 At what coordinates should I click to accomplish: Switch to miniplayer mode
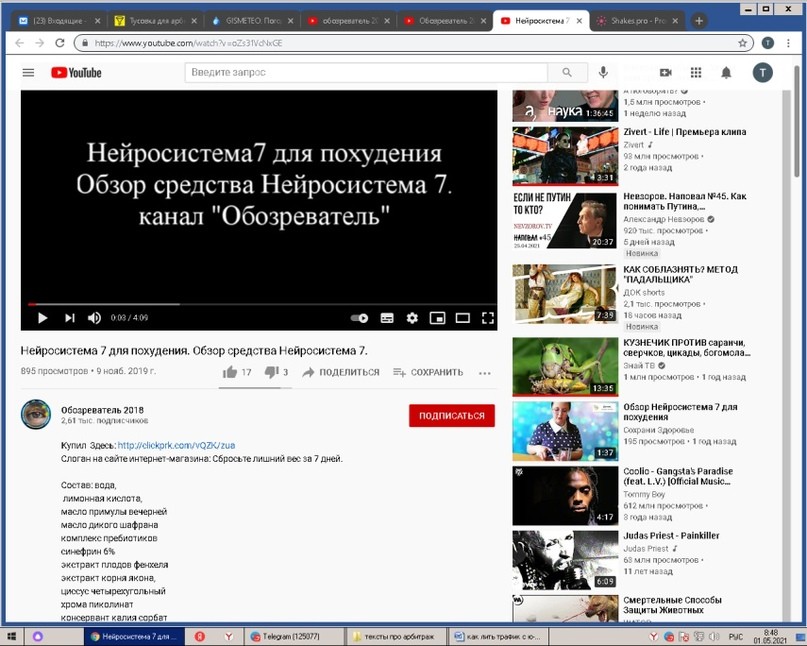437,318
